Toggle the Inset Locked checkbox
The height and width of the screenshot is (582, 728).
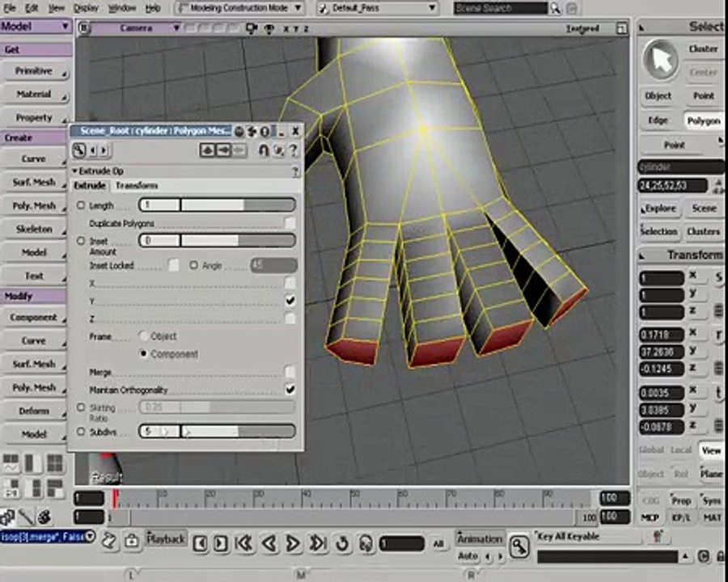pos(173,265)
